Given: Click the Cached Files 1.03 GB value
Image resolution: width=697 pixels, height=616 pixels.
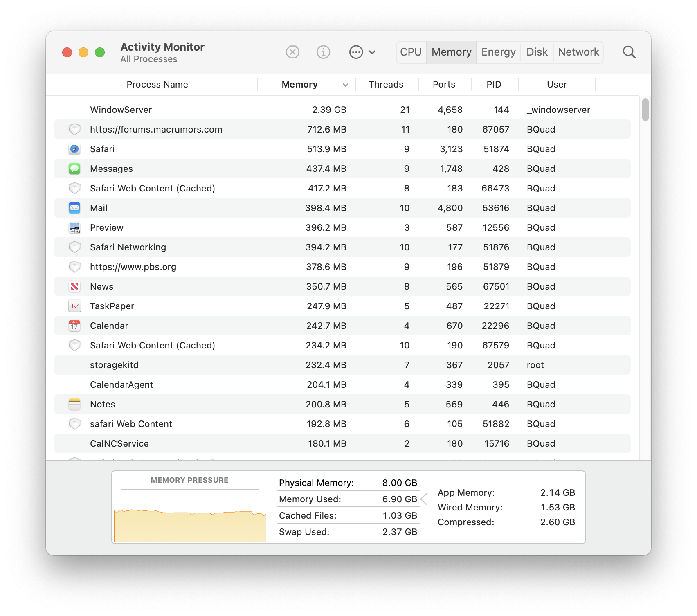Looking at the screenshot, I should (400, 515).
